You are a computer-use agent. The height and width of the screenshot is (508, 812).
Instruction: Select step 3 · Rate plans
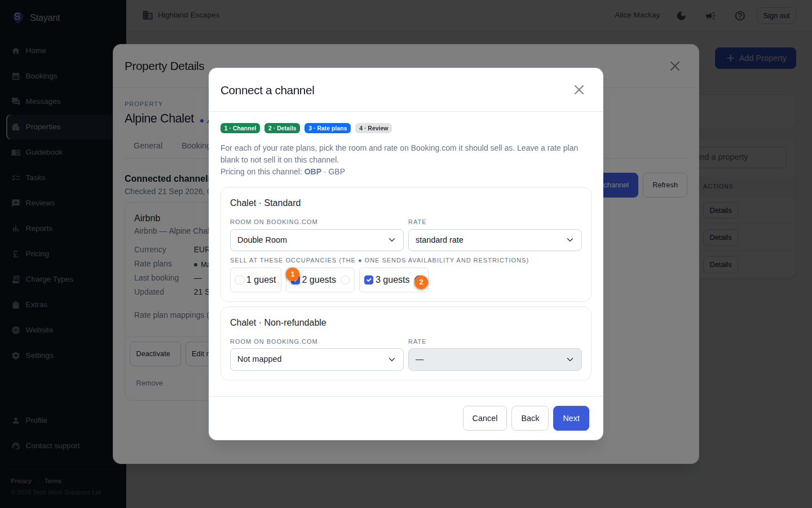328,128
